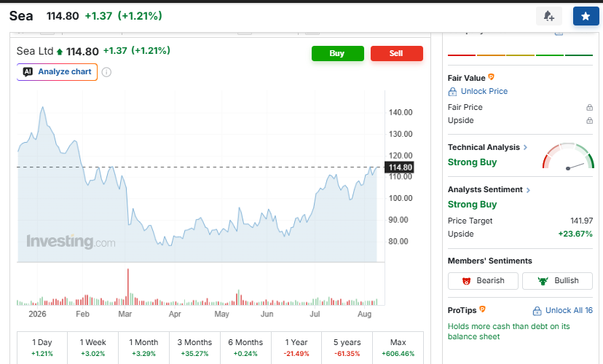
Task: Click the technical Strong Buy rating text
Action: [472, 162]
